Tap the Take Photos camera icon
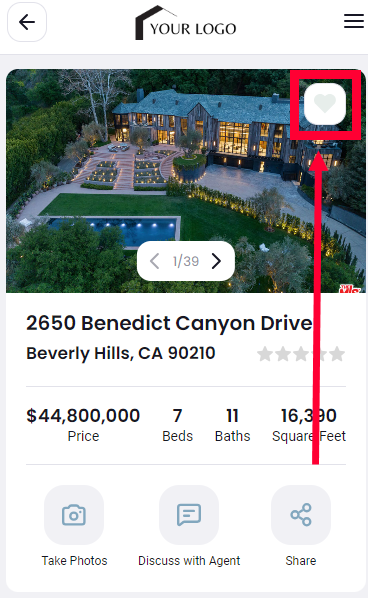The image size is (368, 598). [x=74, y=515]
